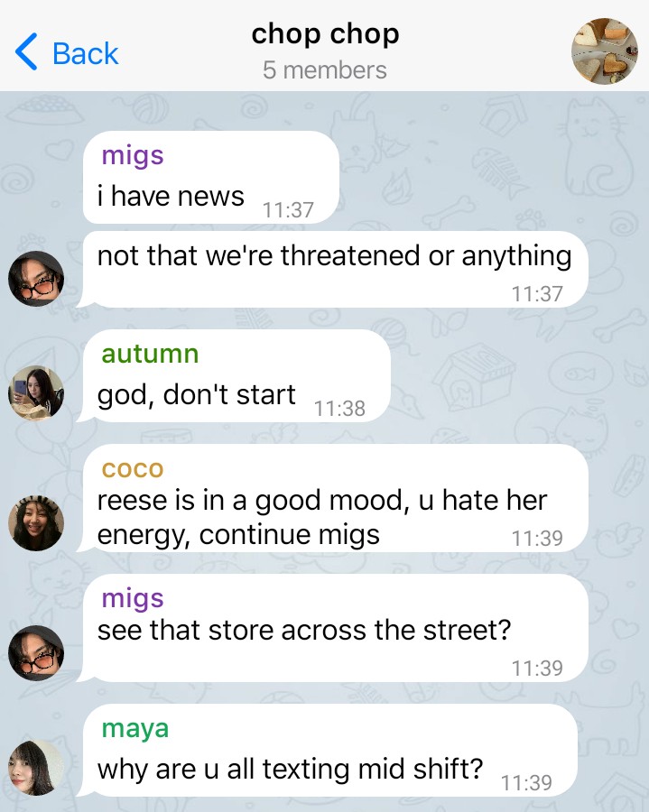Tap the purple migs name in the first bubble
The image size is (649, 812).
pyautogui.click(x=133, y=155)
